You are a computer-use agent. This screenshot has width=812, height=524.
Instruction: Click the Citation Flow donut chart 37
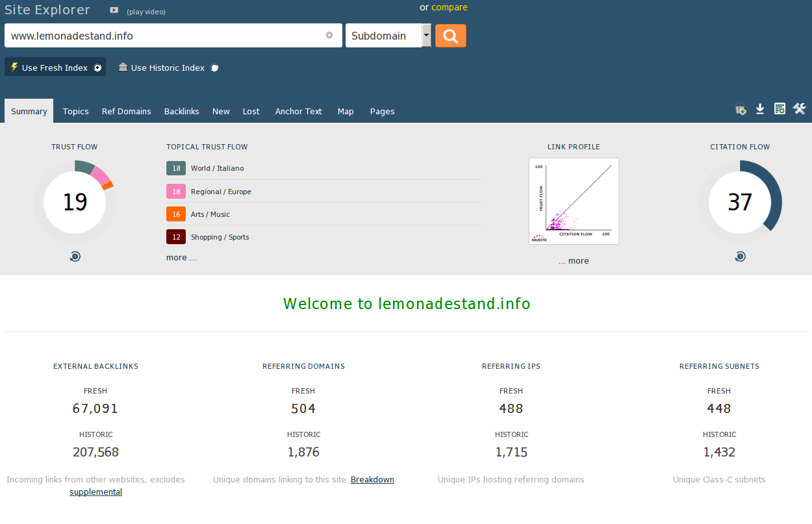point(740,202)
